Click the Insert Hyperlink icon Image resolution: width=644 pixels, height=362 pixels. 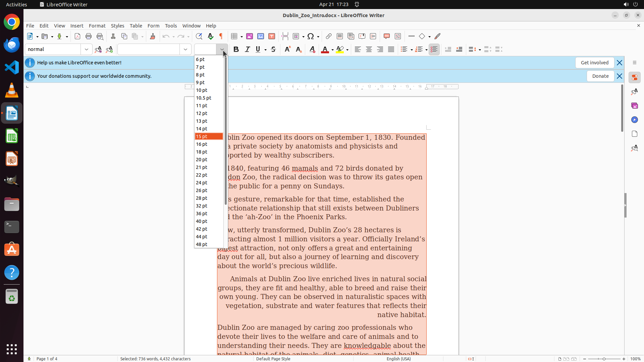coord(329,36)
